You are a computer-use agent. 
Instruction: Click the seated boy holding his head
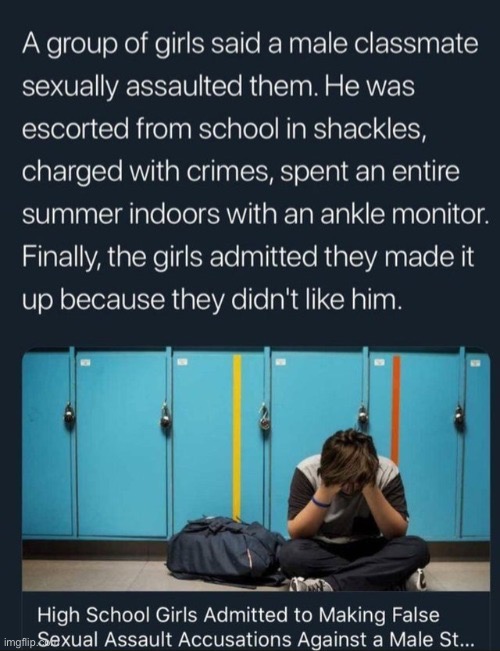(x=353, y=511)
